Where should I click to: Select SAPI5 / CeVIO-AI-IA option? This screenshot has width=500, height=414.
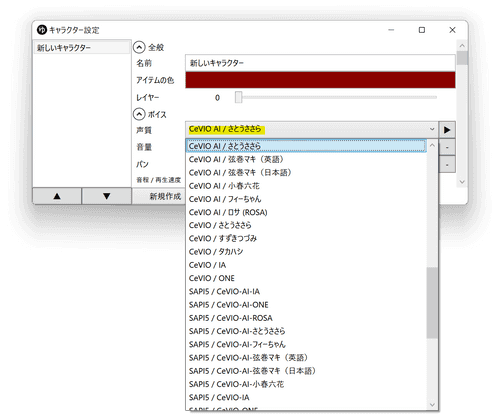[x=306, y=291]
